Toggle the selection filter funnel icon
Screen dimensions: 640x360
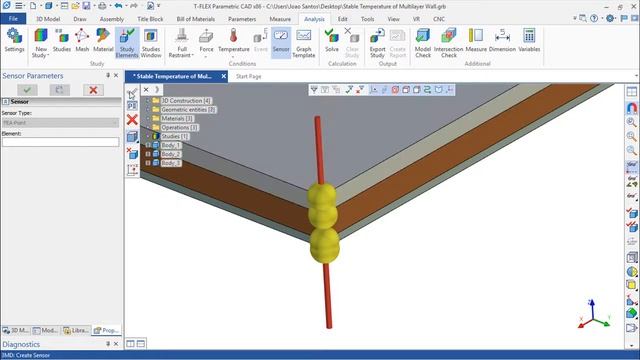313,90
